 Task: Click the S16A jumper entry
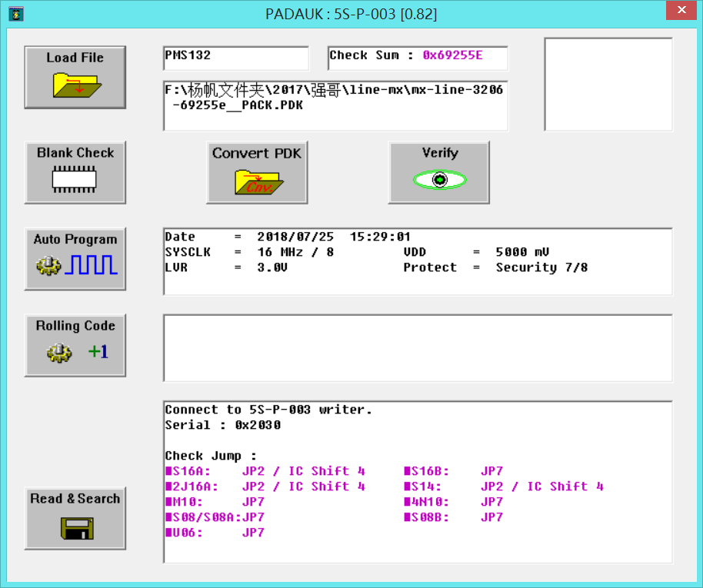pos(265,471)
